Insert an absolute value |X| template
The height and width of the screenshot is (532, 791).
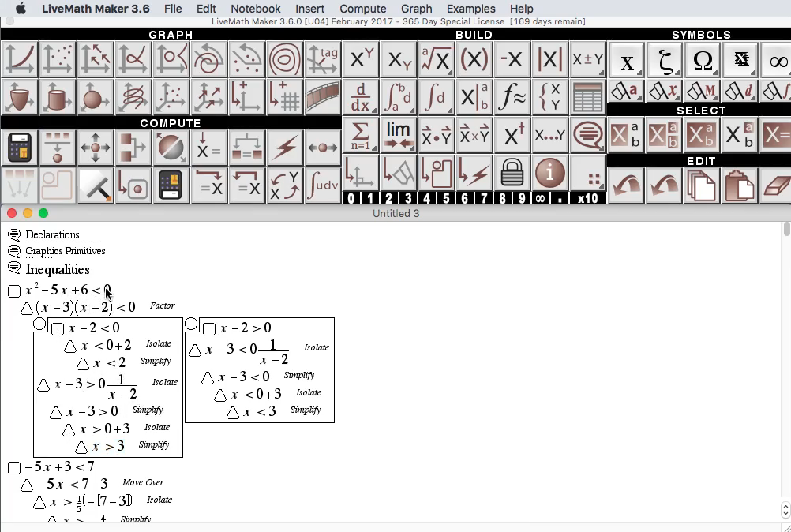550,60
